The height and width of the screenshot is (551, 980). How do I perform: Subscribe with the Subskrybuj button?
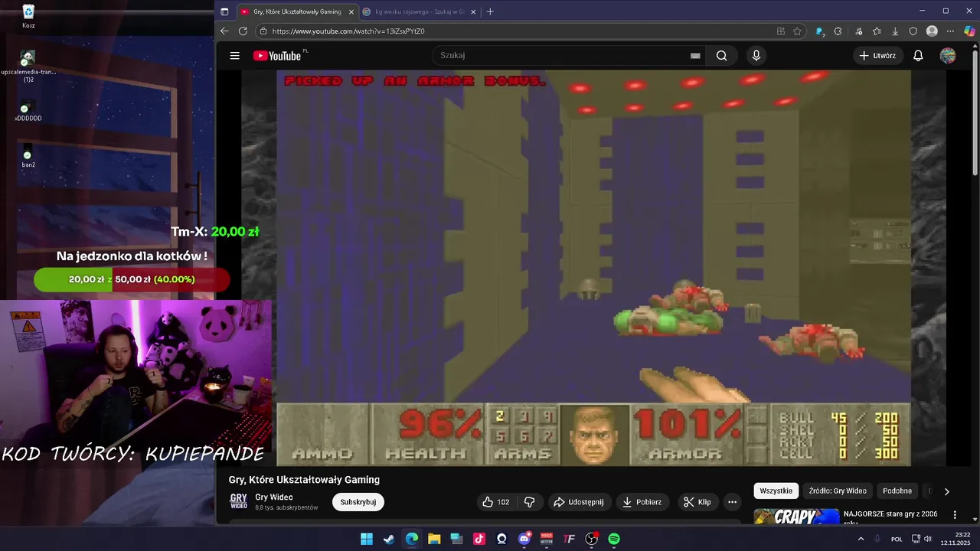coord(358,502)
